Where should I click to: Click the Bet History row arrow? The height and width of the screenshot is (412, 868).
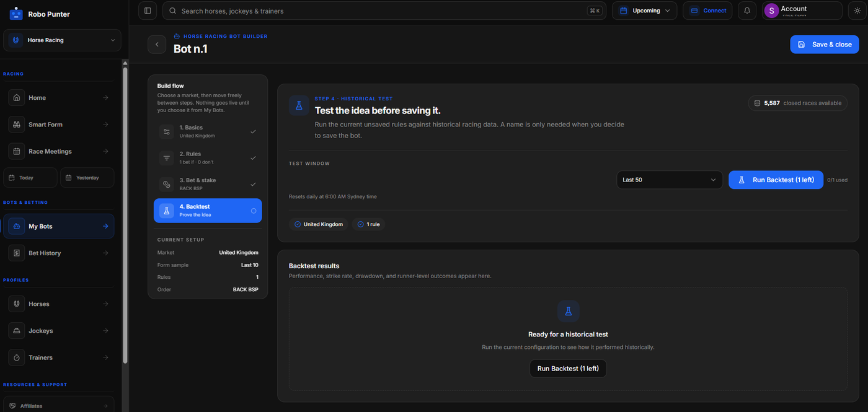[105, 253]
